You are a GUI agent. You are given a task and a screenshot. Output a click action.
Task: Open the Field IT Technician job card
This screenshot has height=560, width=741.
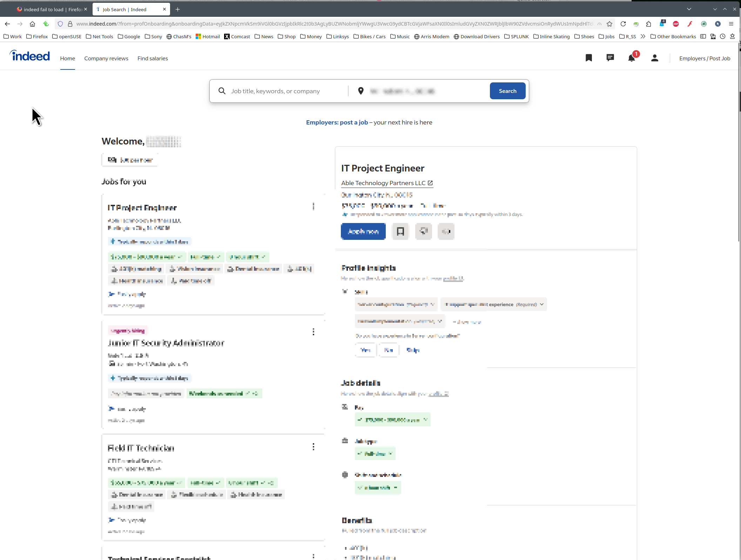(213, 487)
